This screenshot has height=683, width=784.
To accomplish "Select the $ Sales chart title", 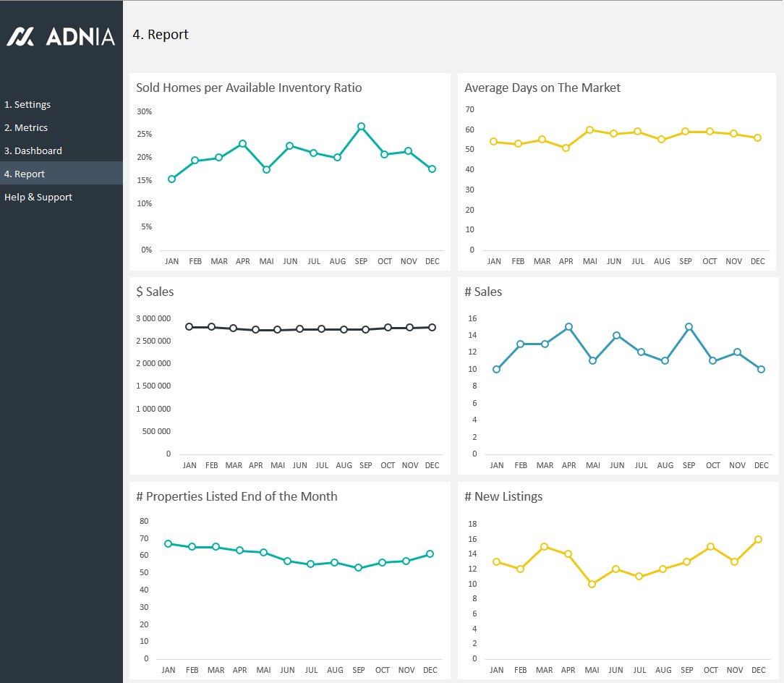I will pos(155,292).
